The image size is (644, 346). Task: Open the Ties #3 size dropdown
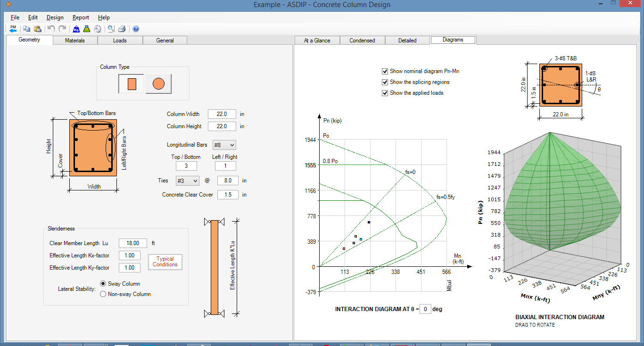coord(187,181)
